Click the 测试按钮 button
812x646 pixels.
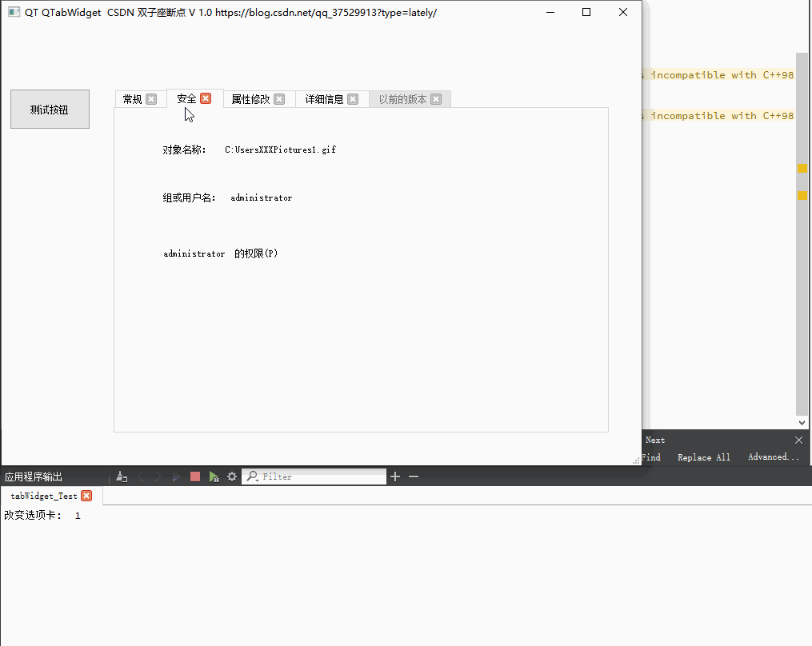click(x=50, y=110)
